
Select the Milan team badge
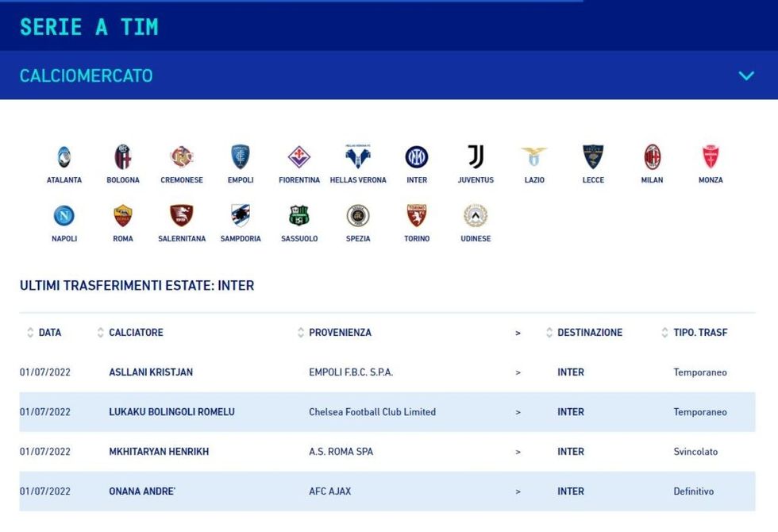[652, 157]
